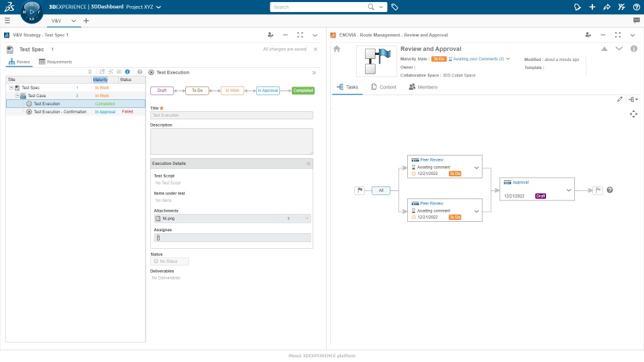Screen dimensions: 644x362
Task: Click the top Search field
Action: click(319, 7)
